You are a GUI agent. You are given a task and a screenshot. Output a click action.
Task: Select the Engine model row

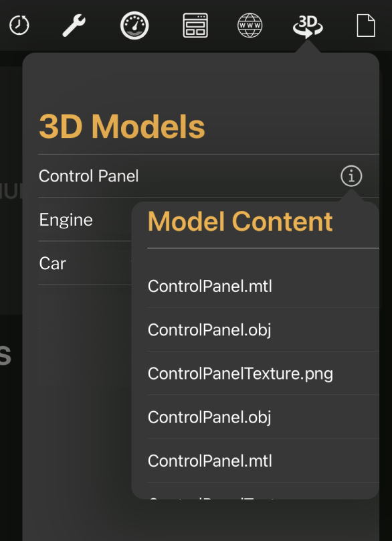(x=85, y=220)
